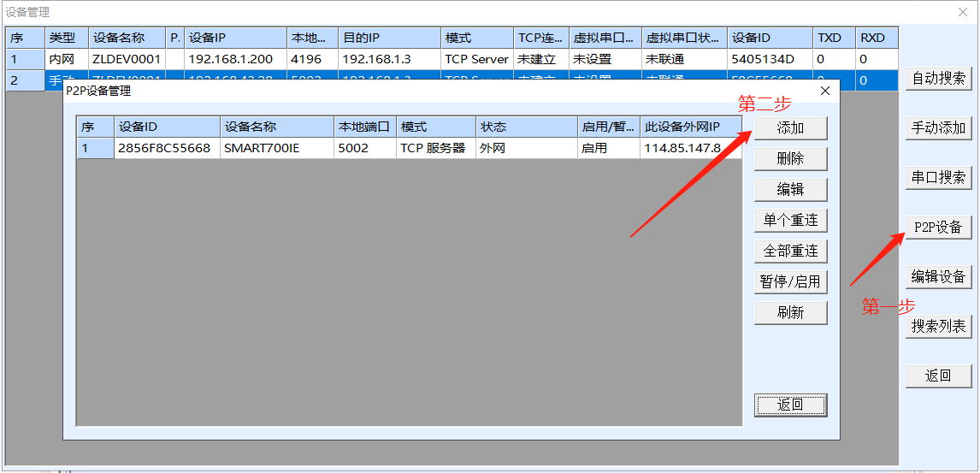Click the 编辑 button in P2P dialog

790,190
